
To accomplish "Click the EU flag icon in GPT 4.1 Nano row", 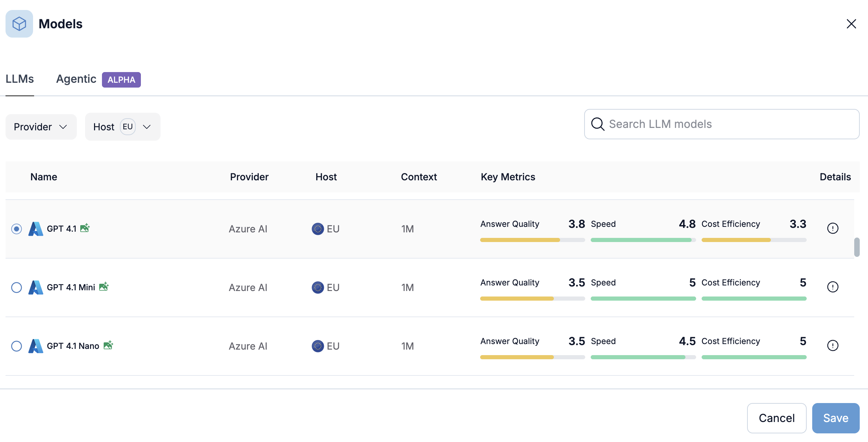I will point(318,346).
